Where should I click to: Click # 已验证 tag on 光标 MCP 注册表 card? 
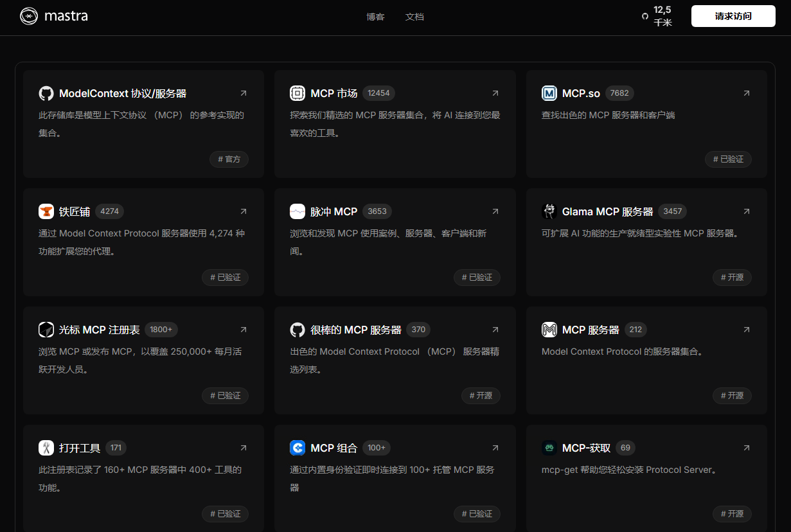pyautogui.click(x=225, y=396)
